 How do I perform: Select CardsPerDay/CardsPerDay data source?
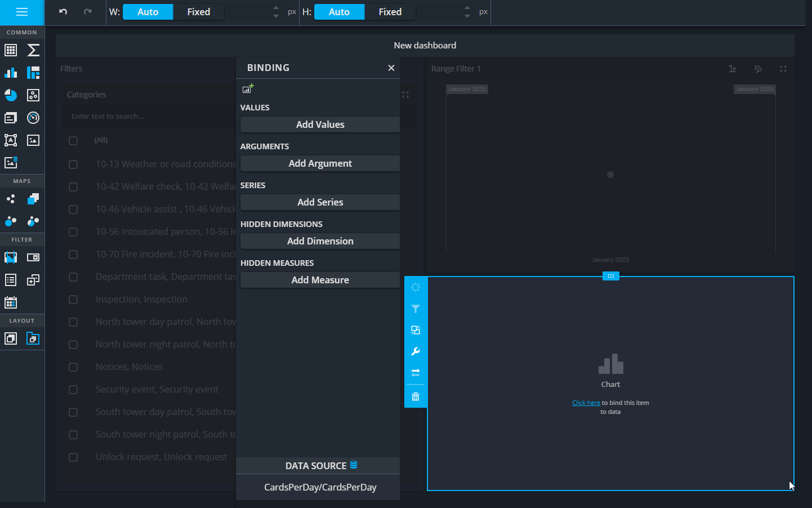coord(320,487)
